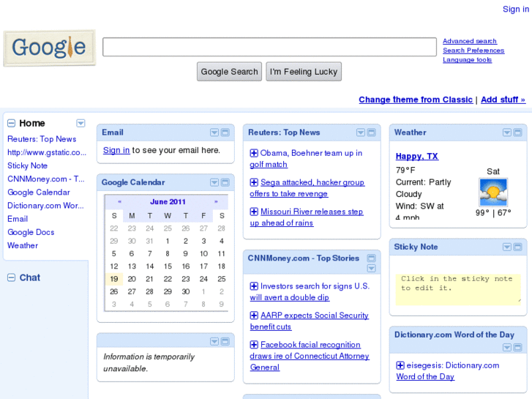The width and height of the screenshot is (532, 399).
Task: Expand the AARP Social Security story
Action: pyautogui.click(x=254, y=316)
